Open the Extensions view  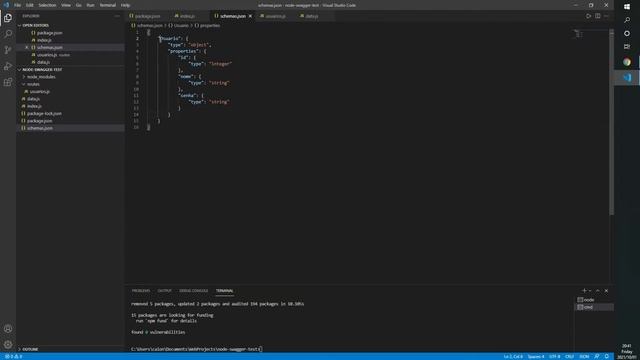tap(8, 82)
